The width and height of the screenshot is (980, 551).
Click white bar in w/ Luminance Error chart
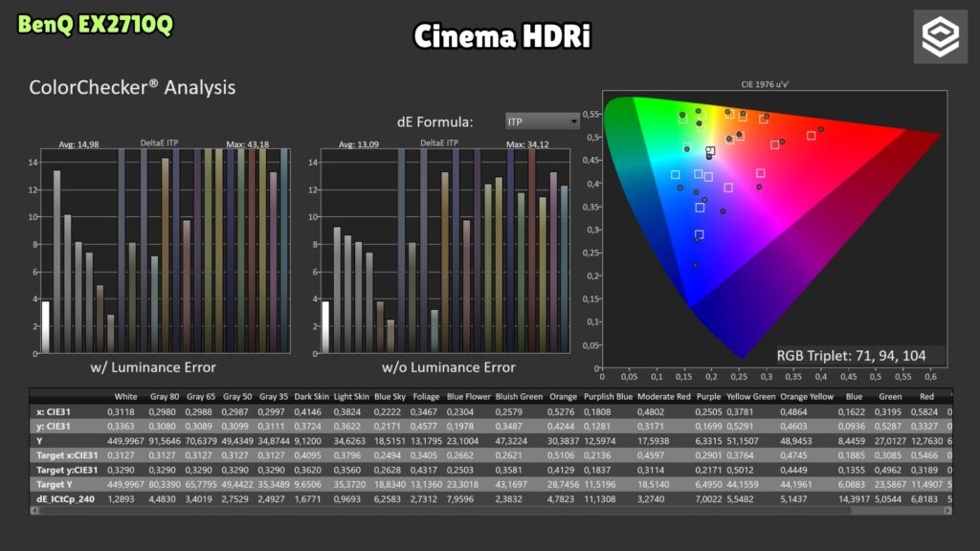[x=45, y=327]
